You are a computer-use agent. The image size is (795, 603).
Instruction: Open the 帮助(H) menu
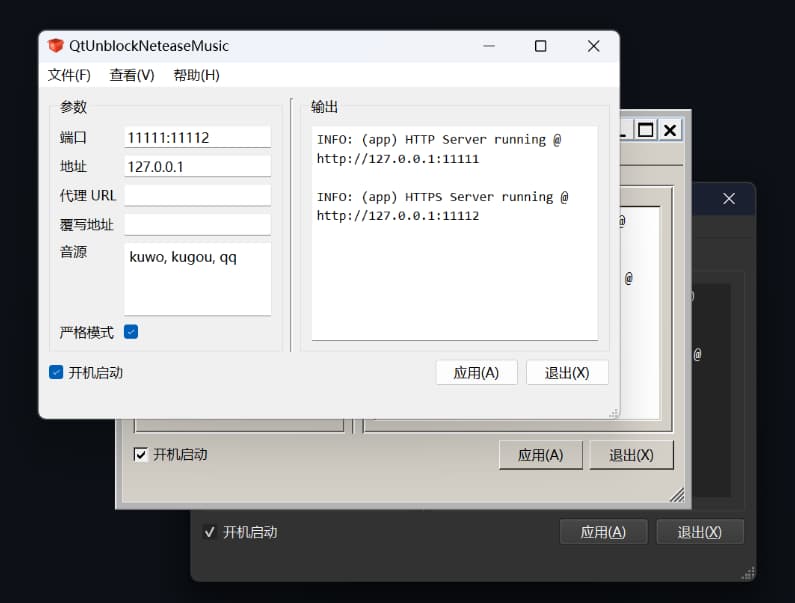click(196, 75)
